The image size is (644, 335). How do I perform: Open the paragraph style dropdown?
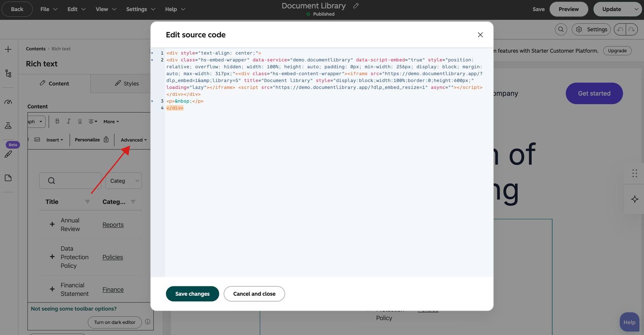tap(36, 121)
